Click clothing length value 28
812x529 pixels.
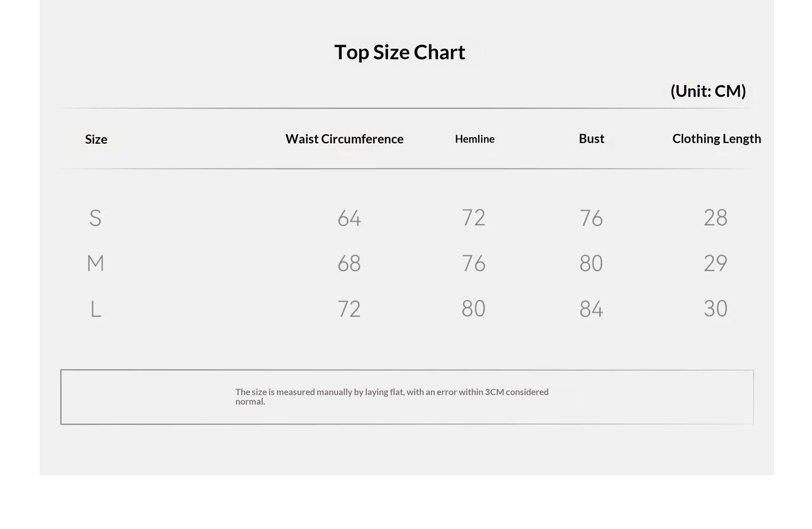(715, 217)
